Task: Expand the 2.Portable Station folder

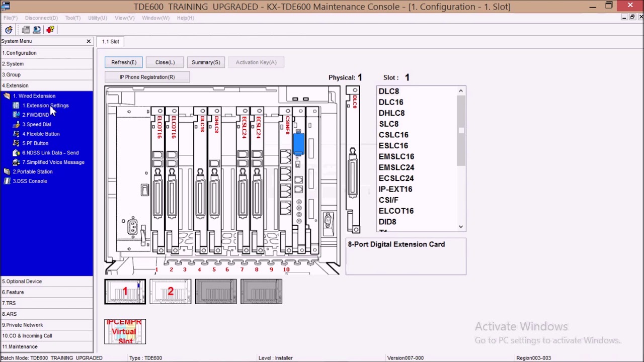Action: pos(7,171)
